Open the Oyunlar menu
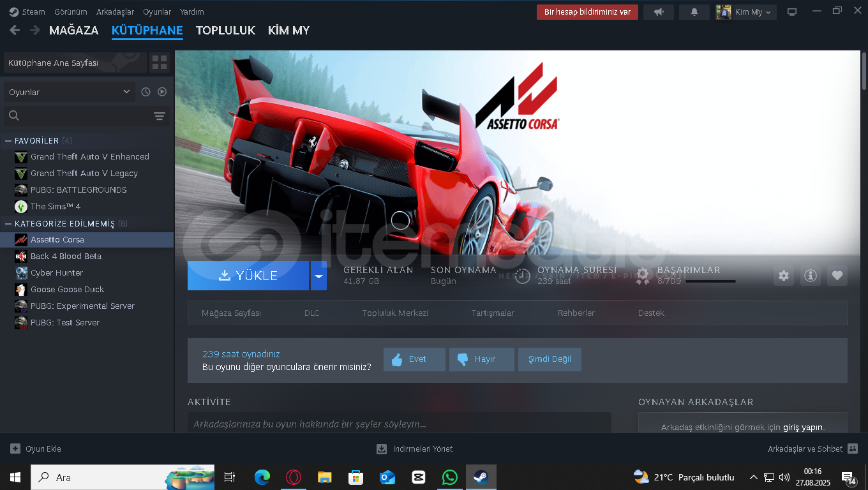Screen dimensions: 868x490 pyautogui.click(x=157, y=11)
